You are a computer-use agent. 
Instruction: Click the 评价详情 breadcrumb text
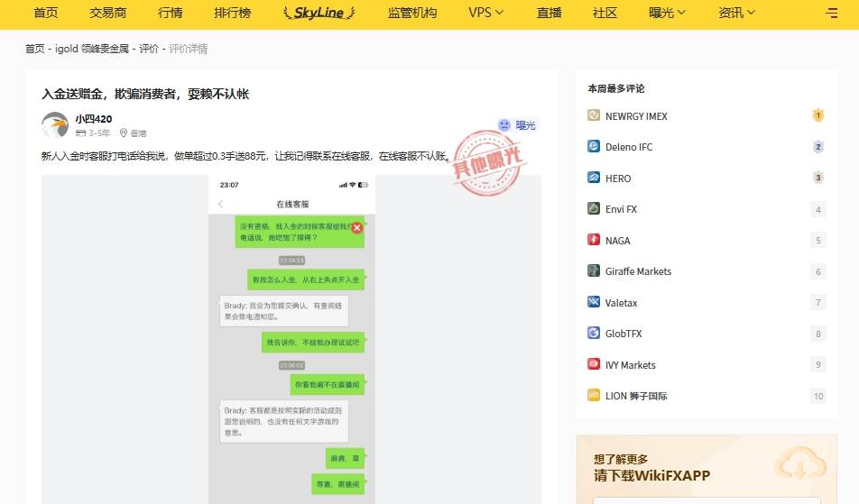[x=188, y=49]
